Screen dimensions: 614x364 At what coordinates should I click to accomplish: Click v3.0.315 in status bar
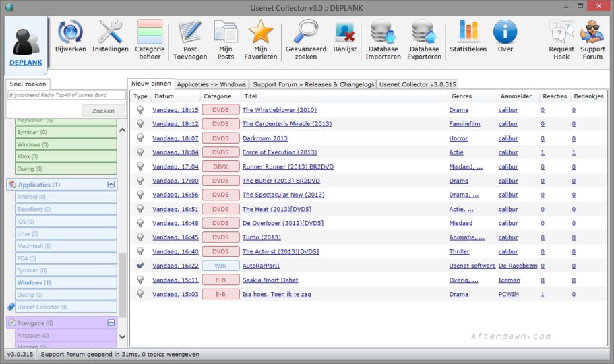pos(20,354)
